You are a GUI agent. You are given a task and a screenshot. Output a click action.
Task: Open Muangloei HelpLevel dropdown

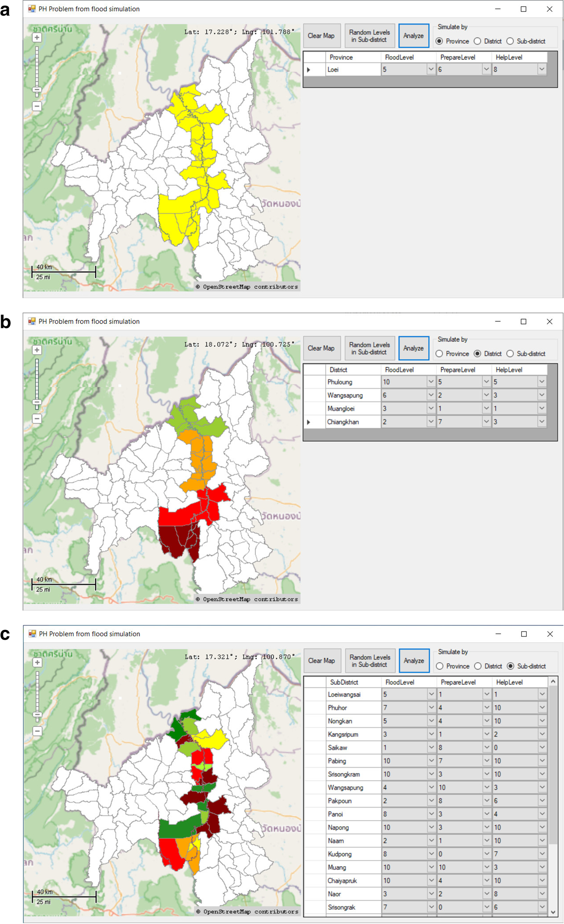pyautogui.click(x=542, y=408)
